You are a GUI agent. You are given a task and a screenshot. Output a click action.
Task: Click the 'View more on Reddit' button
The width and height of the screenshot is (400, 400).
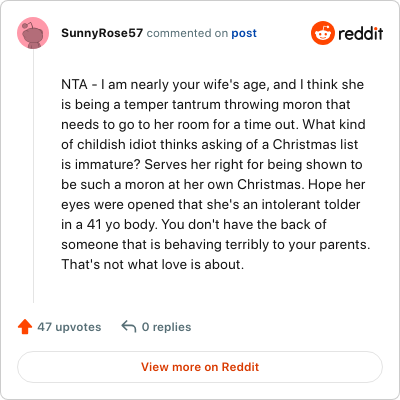click(x=200, y=367)
